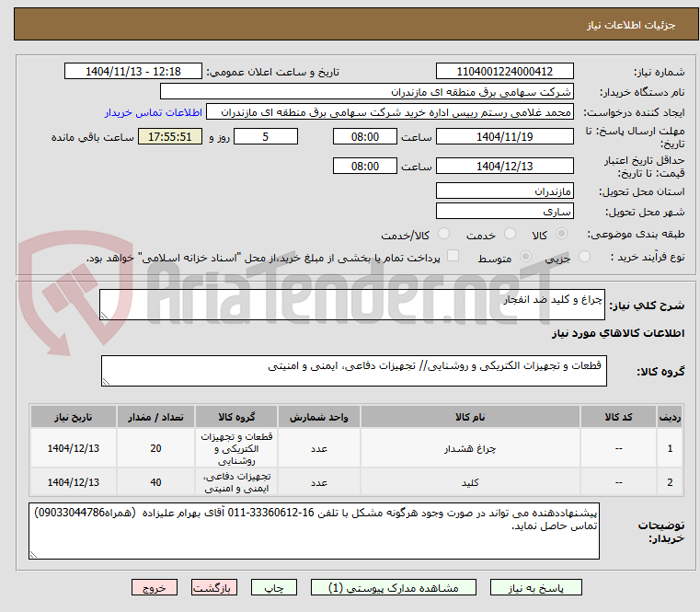Click the unit cell 'عدد' in row 1
The image size is (700, 612).
coord(319,448)
